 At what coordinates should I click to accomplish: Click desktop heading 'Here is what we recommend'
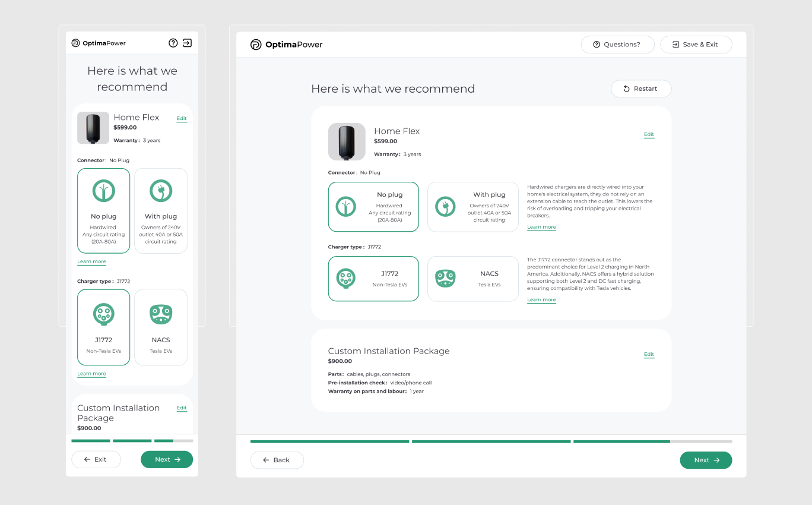click(393, 89)
